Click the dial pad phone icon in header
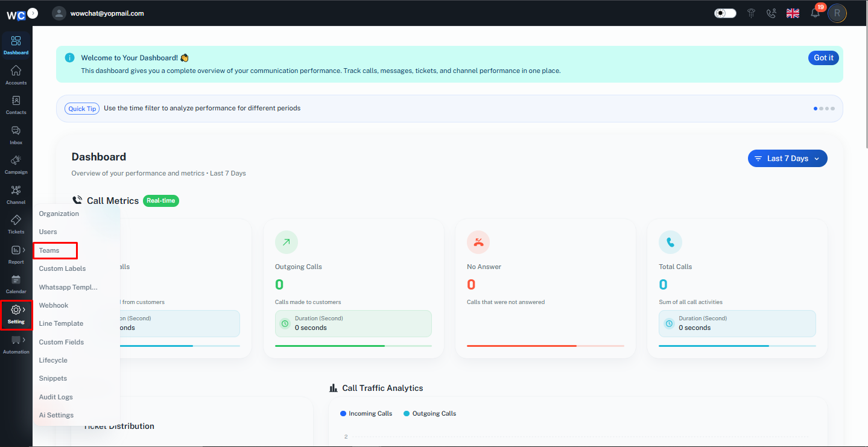Screen dimensions: 868x447 tap(752, 13)
